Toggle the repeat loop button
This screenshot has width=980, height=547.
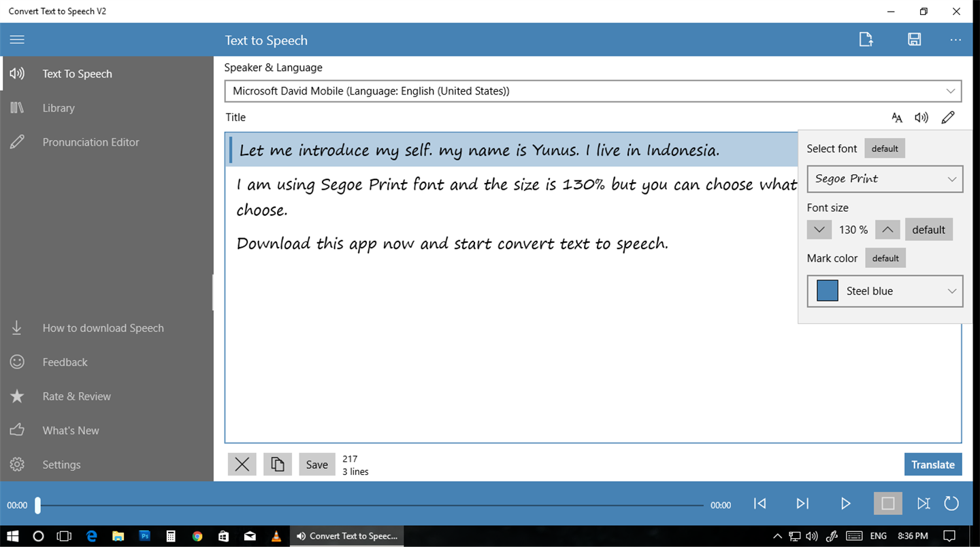[x=951, y=503]
